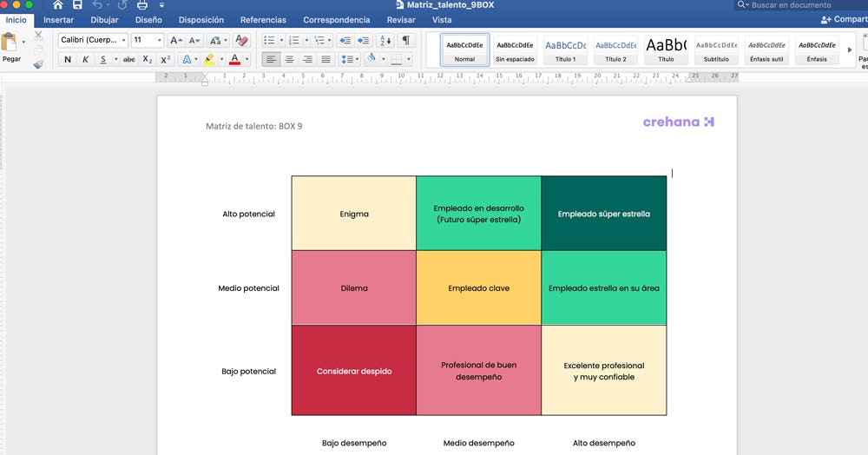
Task: Center align the text
Action: click(289, 59)
